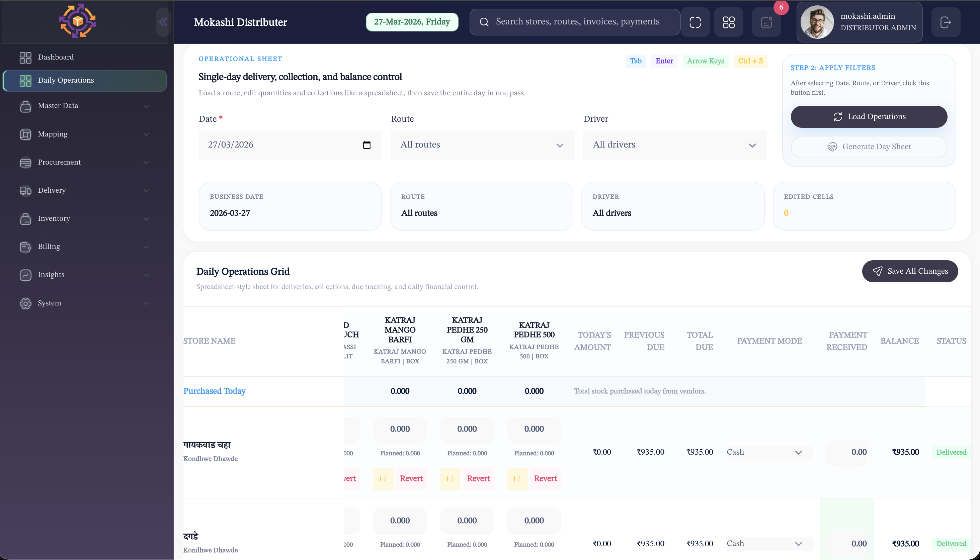Click the Insights chart icon
Screen dimensions: 980x560
[25, 275]
